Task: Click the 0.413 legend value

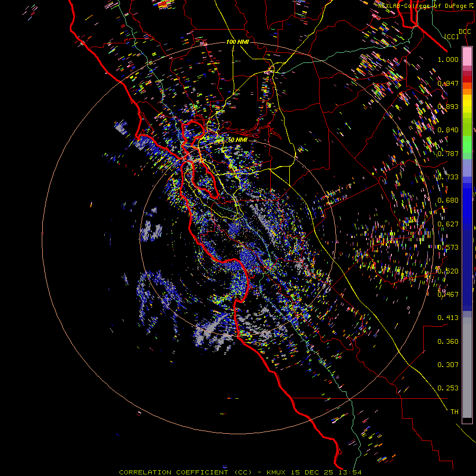Action: click(x=448, y=318)
